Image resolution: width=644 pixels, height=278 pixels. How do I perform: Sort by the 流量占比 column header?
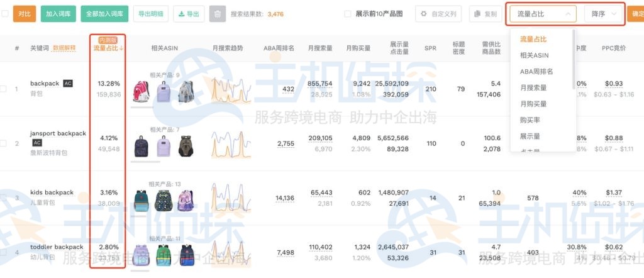108,48
